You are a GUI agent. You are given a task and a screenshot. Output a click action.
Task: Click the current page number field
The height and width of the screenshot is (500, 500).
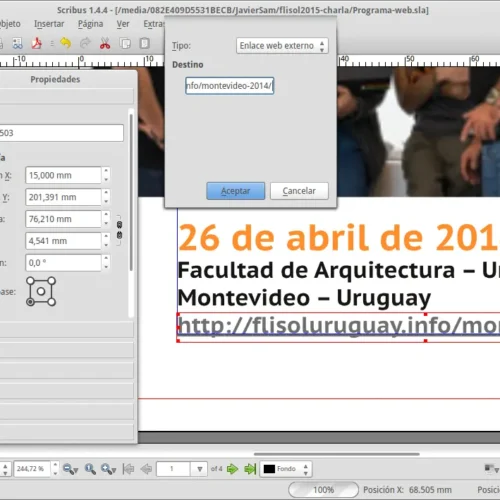(173, 469)
